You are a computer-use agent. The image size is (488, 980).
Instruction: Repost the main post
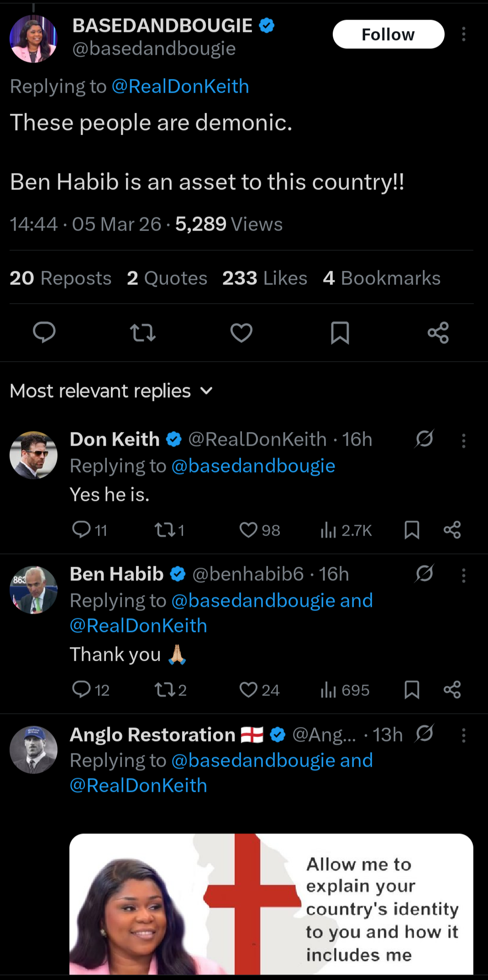pos(143,332)
